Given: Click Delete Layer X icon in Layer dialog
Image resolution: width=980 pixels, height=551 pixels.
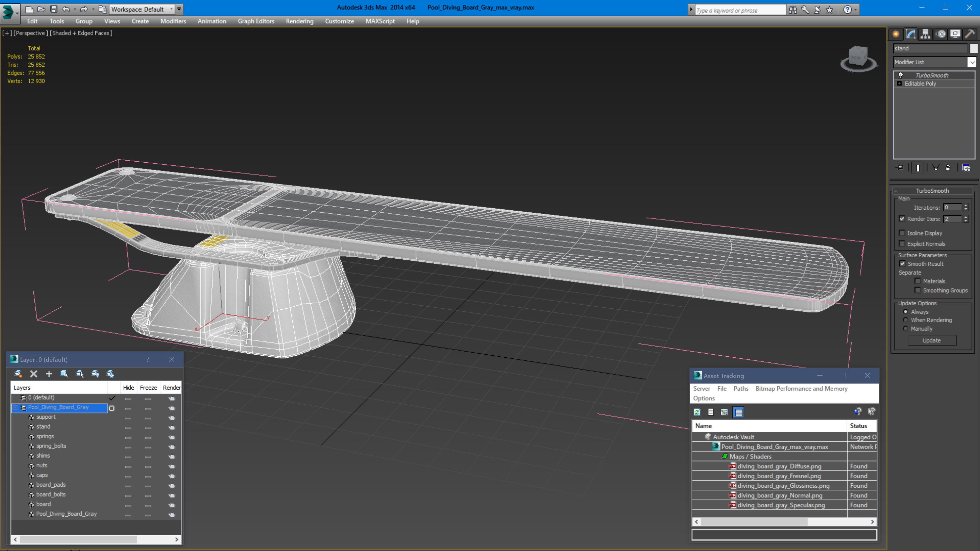Looking at the screenshot, I should [33, 374].
